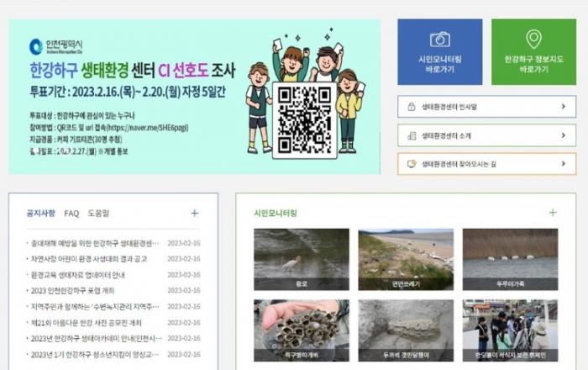Image resolution: width=588 pixels, height=370 pixels.
Task: Click the icon beside 생태환경센터 찾아오시는 길
Action: (412, 164)
